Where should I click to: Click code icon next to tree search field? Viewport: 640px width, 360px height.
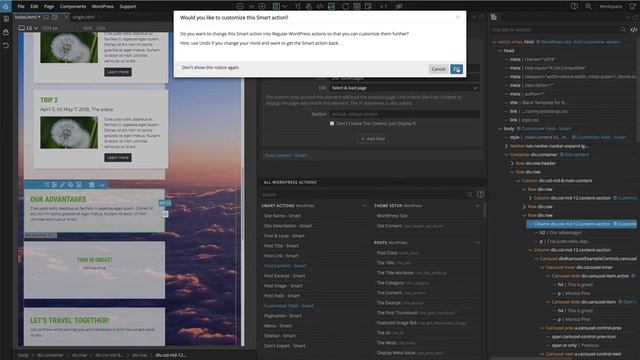click(633, 29)
